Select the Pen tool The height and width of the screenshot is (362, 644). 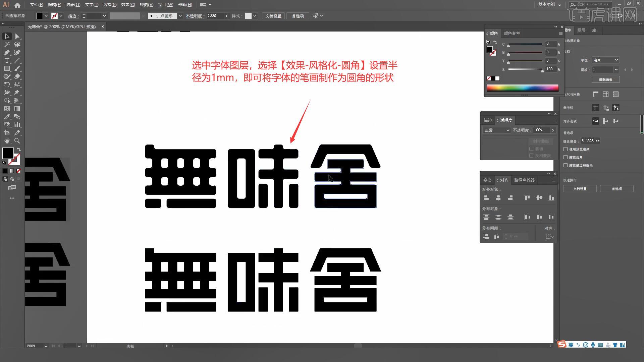point(7,52)
